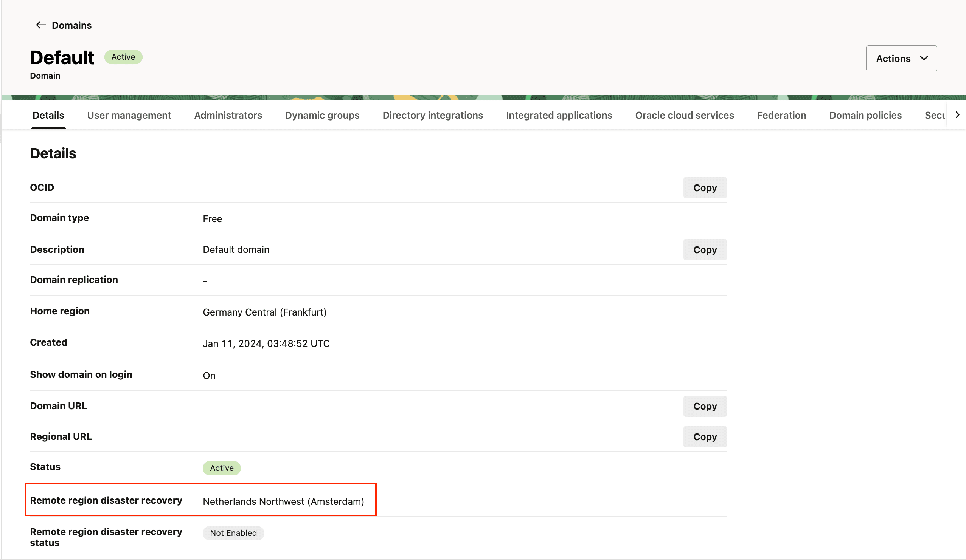Screen dimensions: 966x560
Task: Click the Not Enabled status badge
Action: (x=233, y=533)
